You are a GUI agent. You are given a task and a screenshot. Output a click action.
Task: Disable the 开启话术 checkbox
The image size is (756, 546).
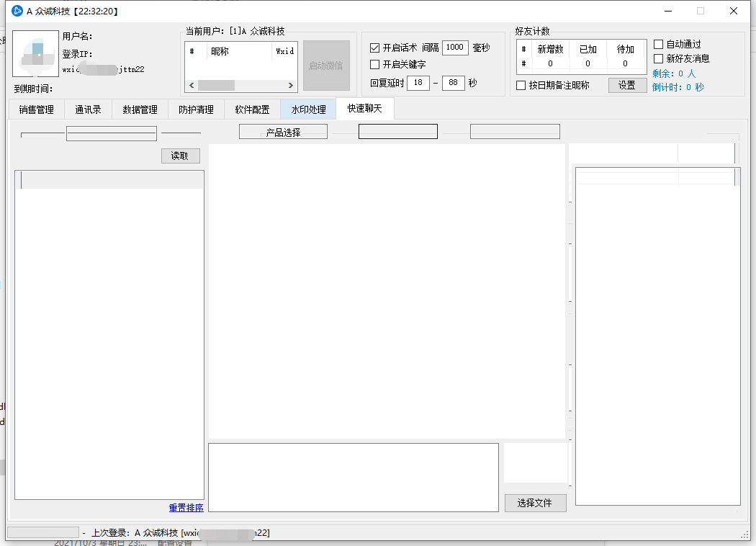[374, 48]
